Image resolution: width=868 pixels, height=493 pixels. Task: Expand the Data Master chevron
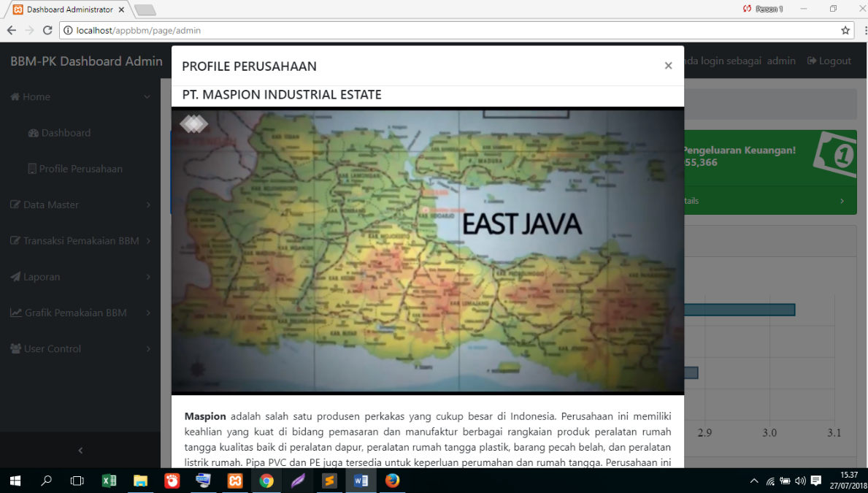click(148, 205)
